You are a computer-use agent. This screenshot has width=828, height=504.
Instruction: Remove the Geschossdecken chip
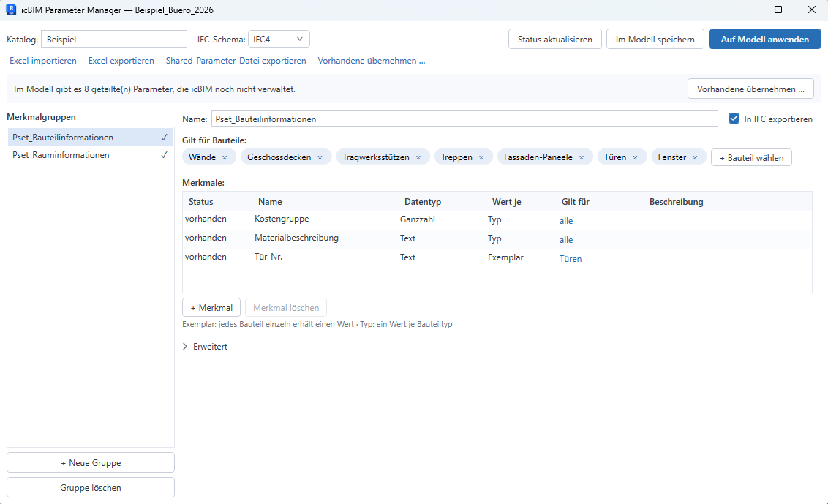coord(320,157)
